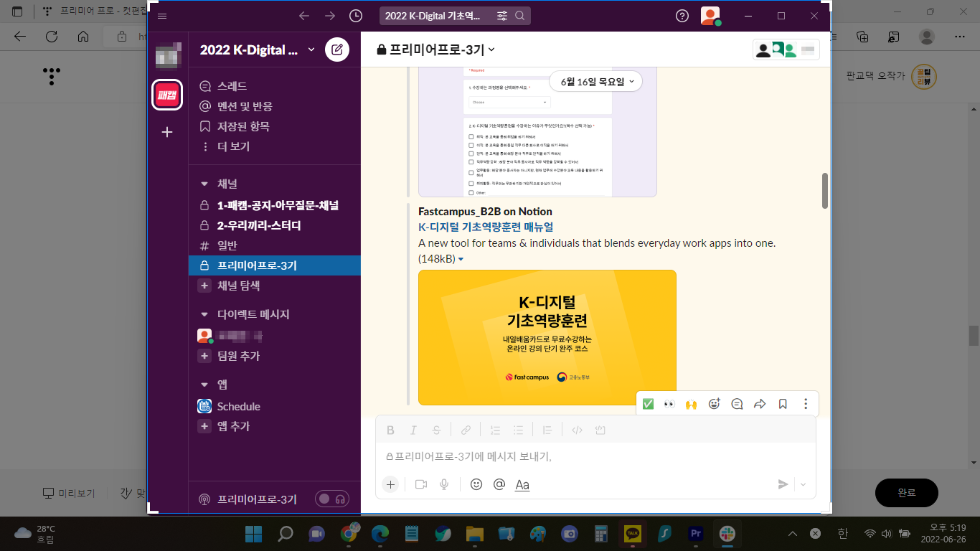The image size is (980, 551).
Task: Open the 6월 16일 목요일 date dropdown
Action: 595,82
